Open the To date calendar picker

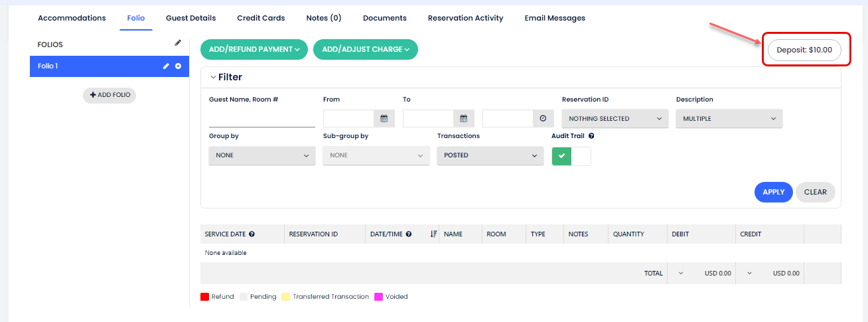point(463,119)
